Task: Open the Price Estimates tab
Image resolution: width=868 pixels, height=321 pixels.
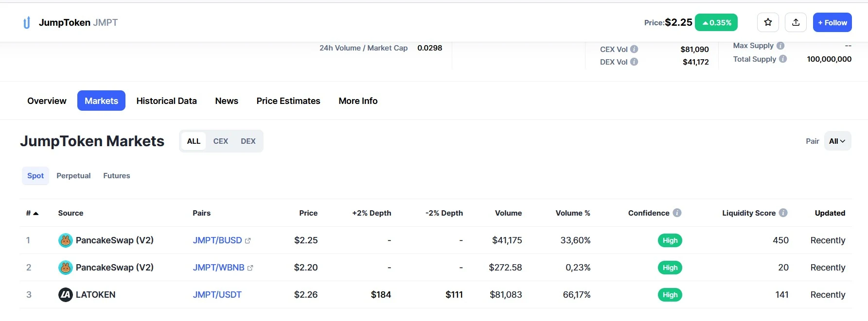Action: point(288,101)
